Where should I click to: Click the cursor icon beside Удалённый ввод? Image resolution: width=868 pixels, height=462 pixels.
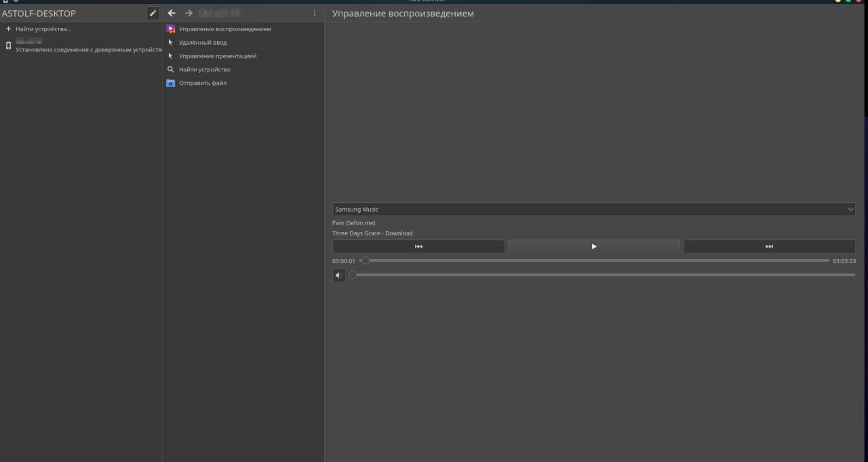171,43
